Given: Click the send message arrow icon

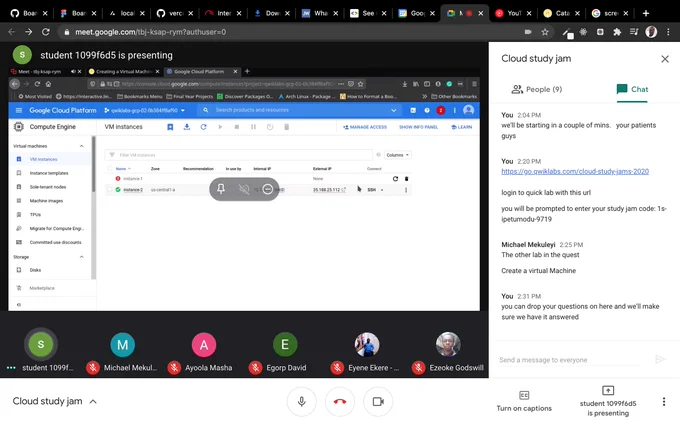Looking at the screenshot, I should (660, 359).
